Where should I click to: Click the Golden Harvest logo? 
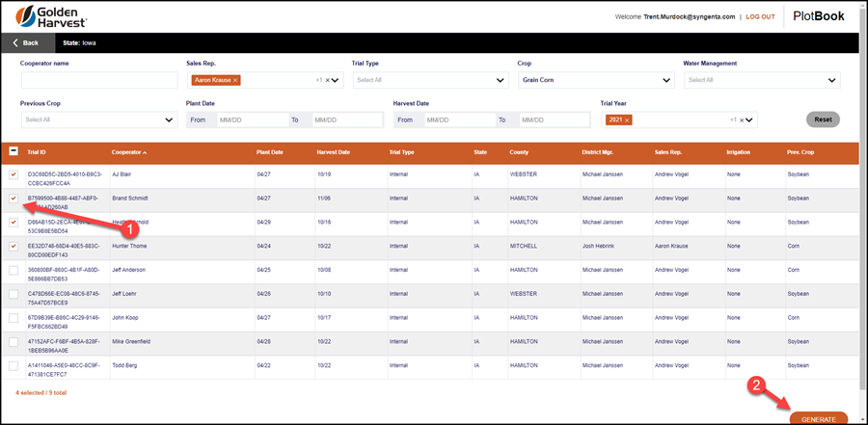click(x=51, y=16)
